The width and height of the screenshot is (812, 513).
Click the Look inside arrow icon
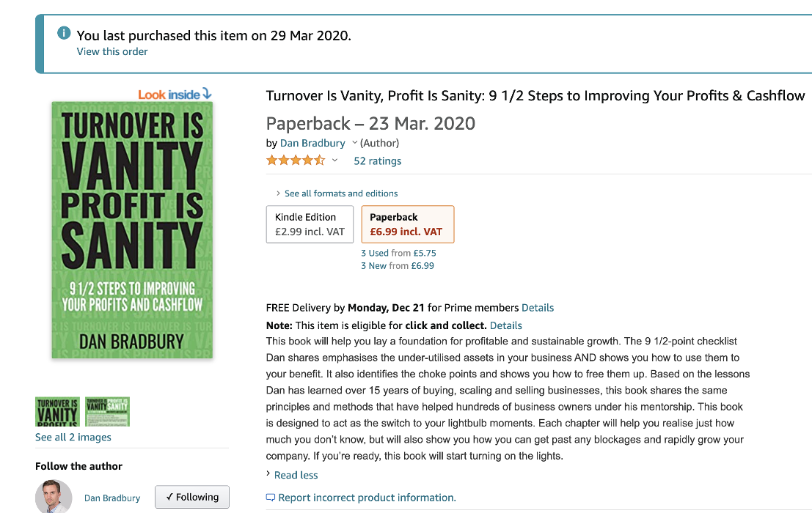[206, 94]
